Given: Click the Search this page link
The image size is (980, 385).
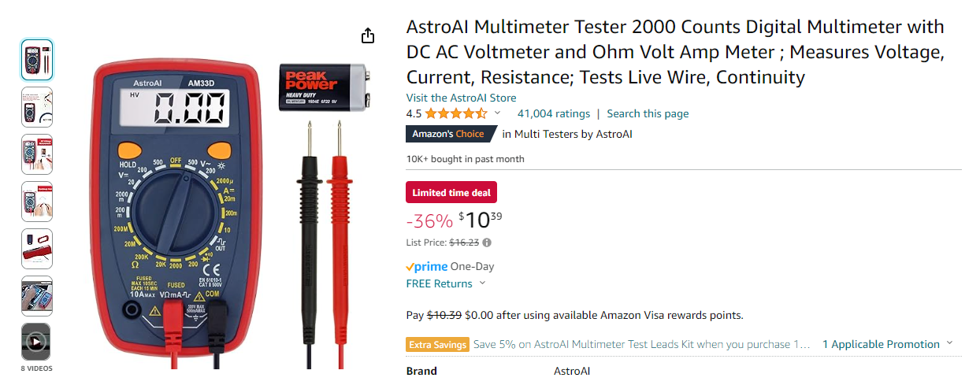Looking at the screenshot, I should pos(648,113).
